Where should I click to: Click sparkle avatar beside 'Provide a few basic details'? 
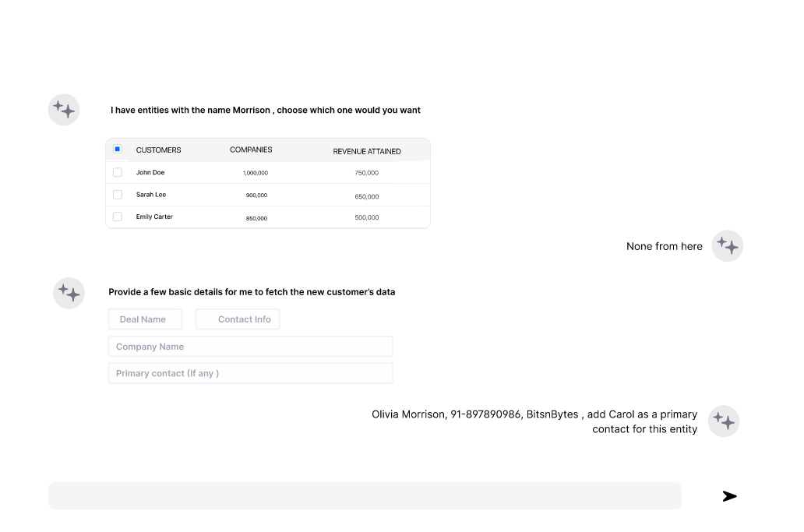coord(69,293)
